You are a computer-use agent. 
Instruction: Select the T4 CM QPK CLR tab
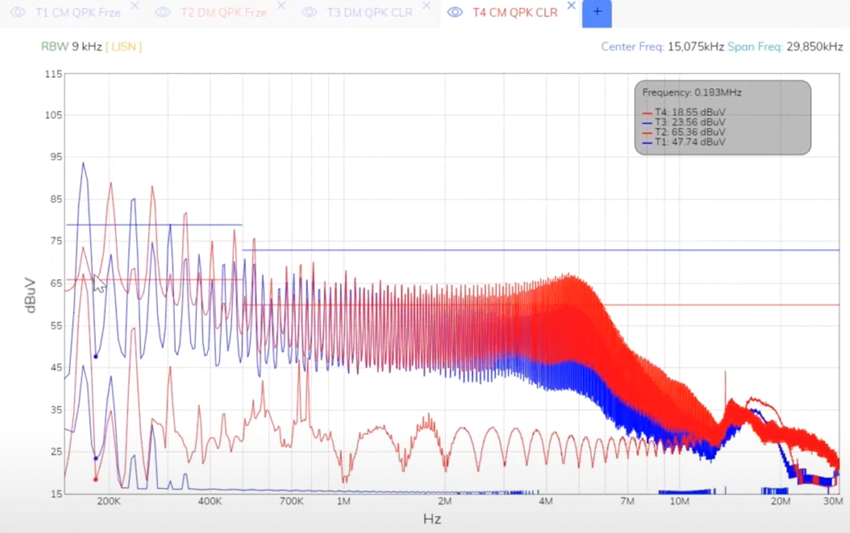(x=515, y=12)
